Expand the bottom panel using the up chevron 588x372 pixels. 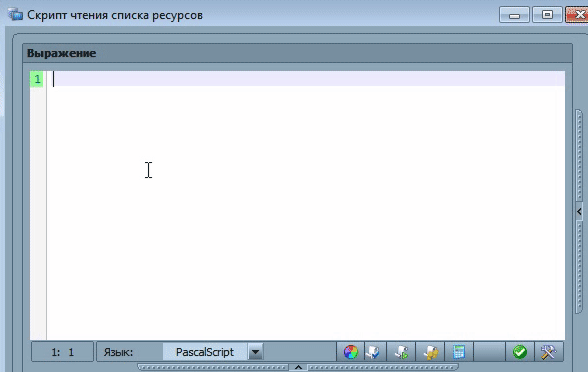(298, 367)
